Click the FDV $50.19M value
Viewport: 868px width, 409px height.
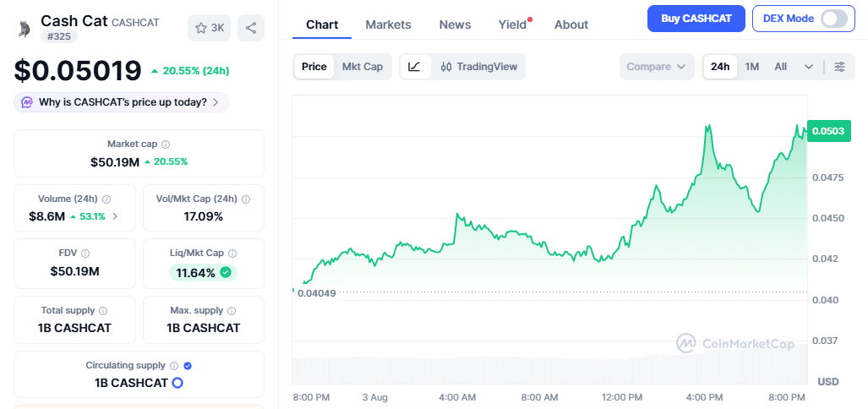pos(74,271)
